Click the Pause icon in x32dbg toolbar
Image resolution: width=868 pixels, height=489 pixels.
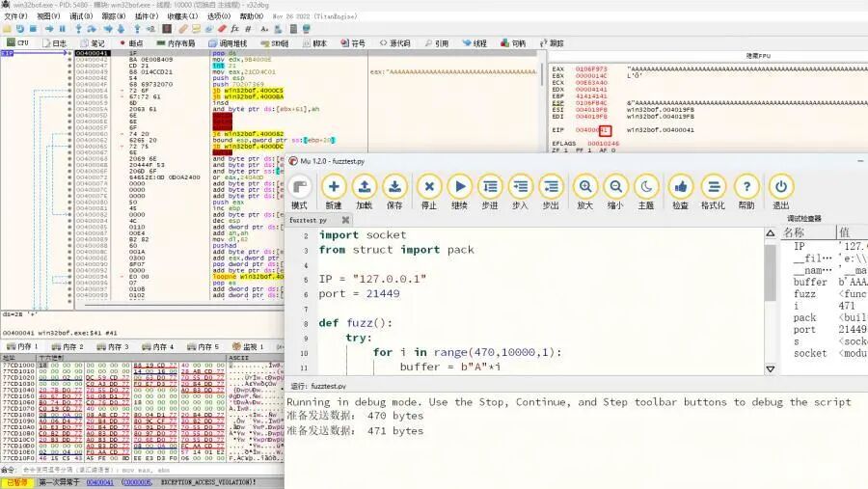[x=62, y=29]
